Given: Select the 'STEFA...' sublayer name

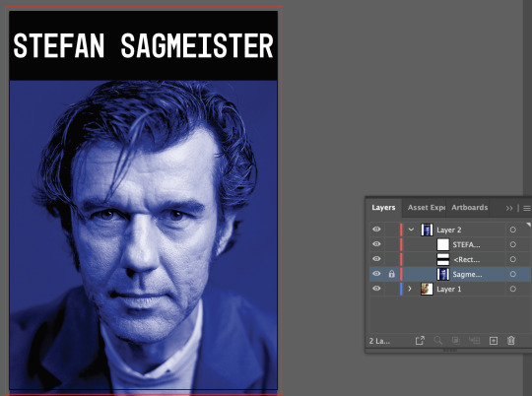Looking at the screenshot, I should point(467,244).
